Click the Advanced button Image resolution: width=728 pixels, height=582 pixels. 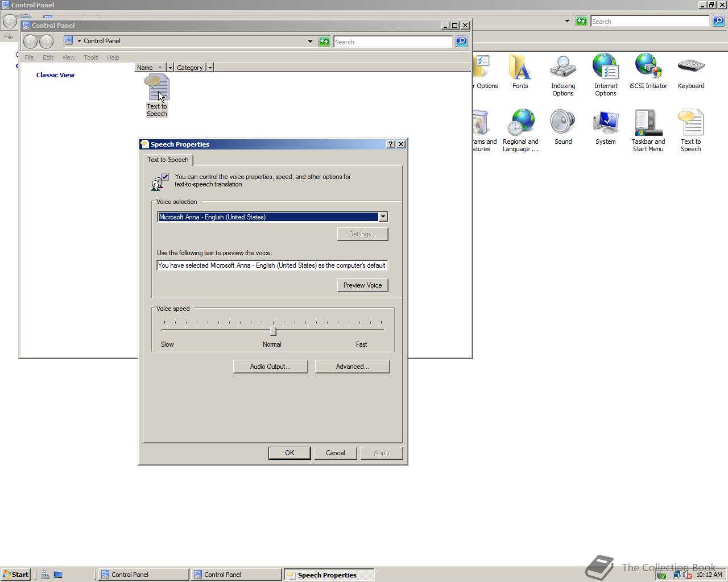tap(352, 367)
